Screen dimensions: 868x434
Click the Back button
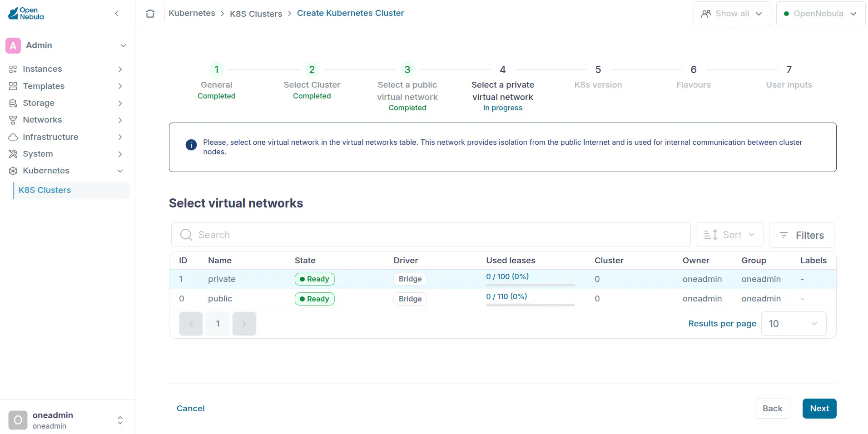click(x=773, y=409)
